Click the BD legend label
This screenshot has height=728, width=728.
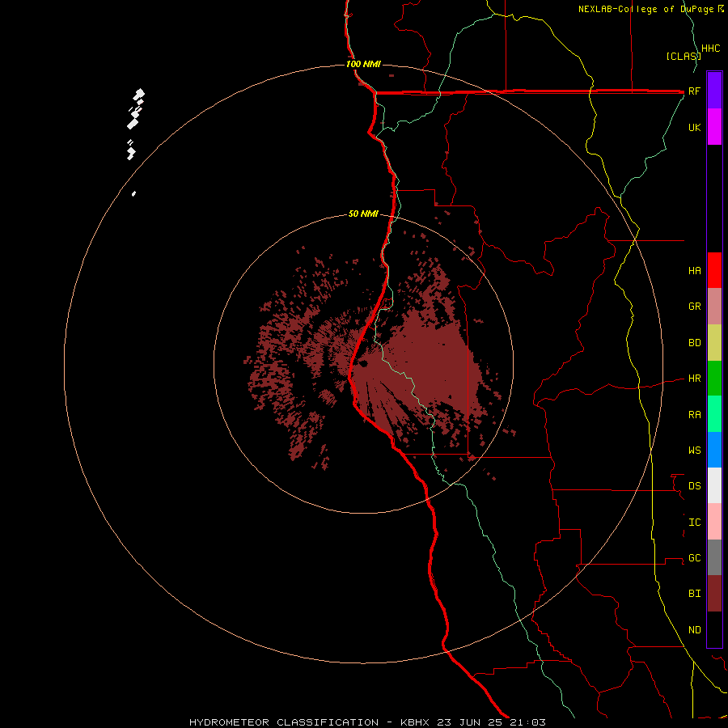[695, 343]
